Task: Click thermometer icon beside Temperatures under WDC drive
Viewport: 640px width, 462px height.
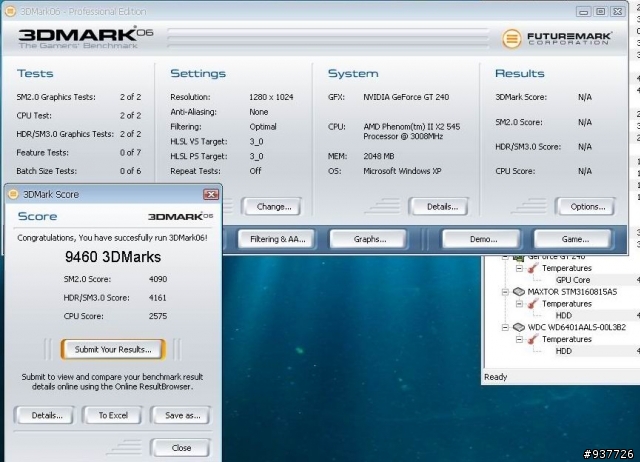Action: [532, 340]
